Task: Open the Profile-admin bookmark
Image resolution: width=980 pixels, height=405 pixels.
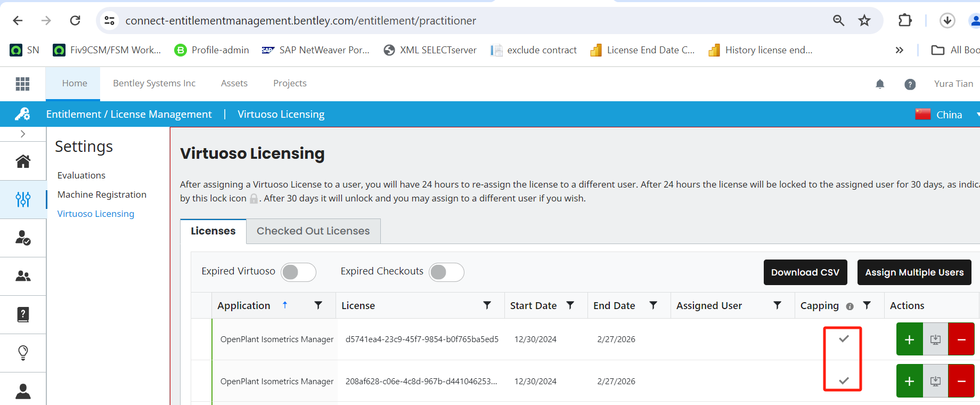Action: (x=211, y=50)
